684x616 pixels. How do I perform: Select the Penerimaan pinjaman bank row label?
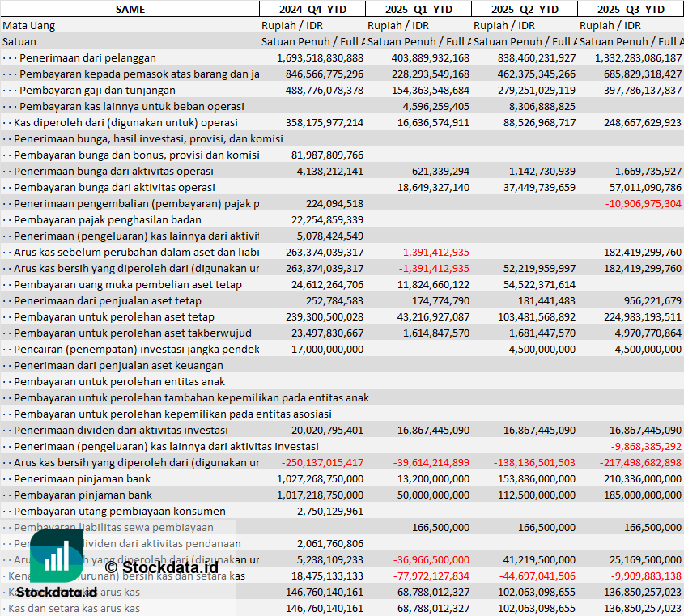pyautogui.click(x=83, y=478)
